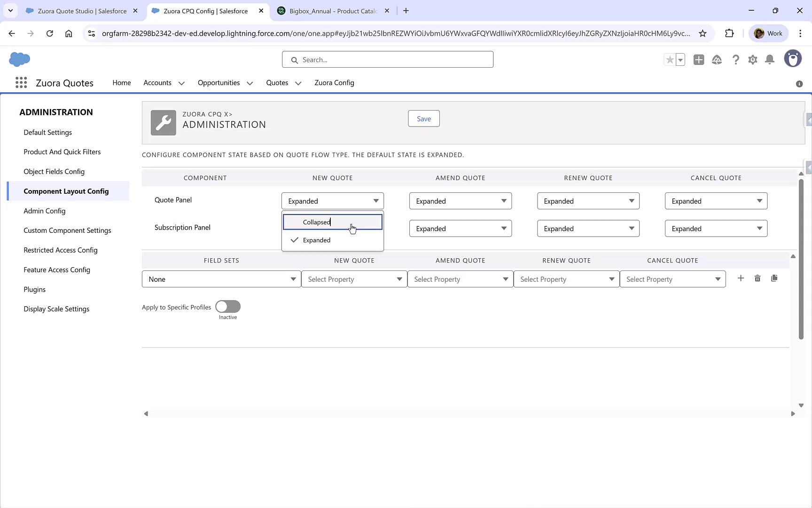Click the Zuora Config nav item
Screen dimensions: 812x508
point(334,83)
